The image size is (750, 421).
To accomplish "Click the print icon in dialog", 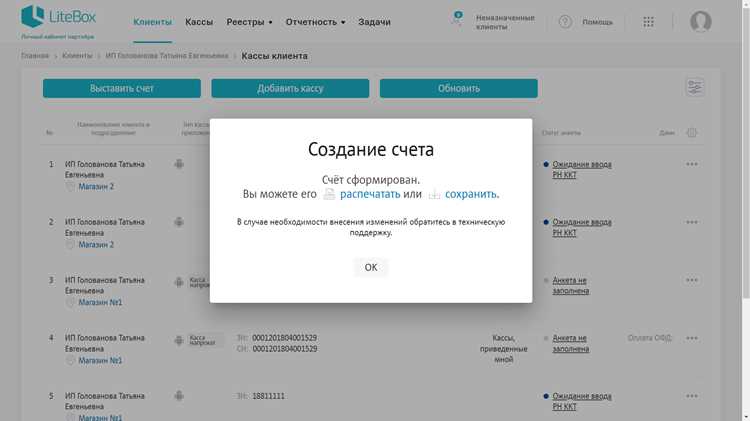I will tap(330, 194).
